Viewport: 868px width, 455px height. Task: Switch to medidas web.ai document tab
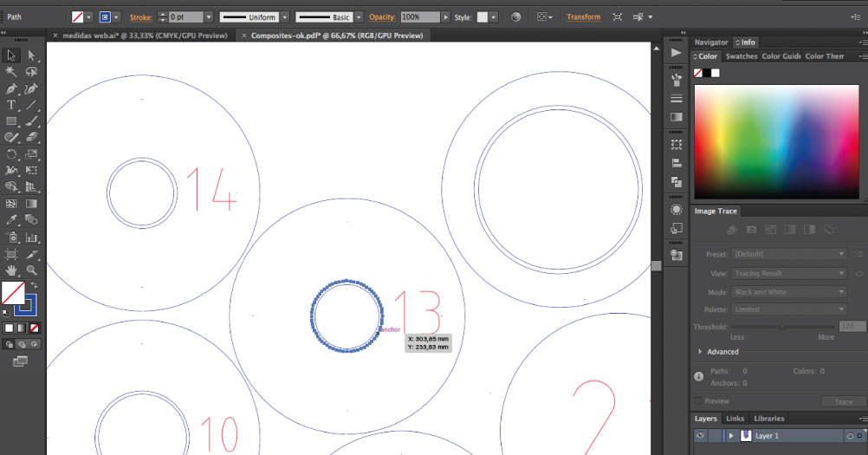coord(145,36)
